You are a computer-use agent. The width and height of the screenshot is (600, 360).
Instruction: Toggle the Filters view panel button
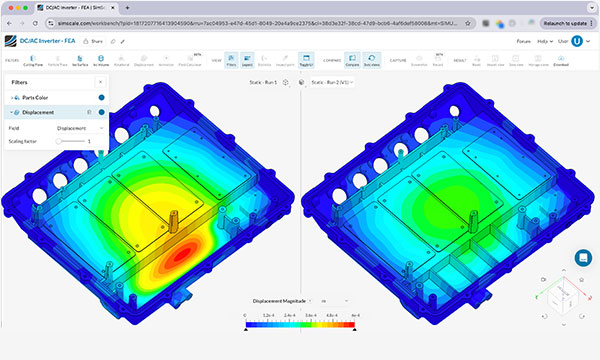(x=231, y=60)
